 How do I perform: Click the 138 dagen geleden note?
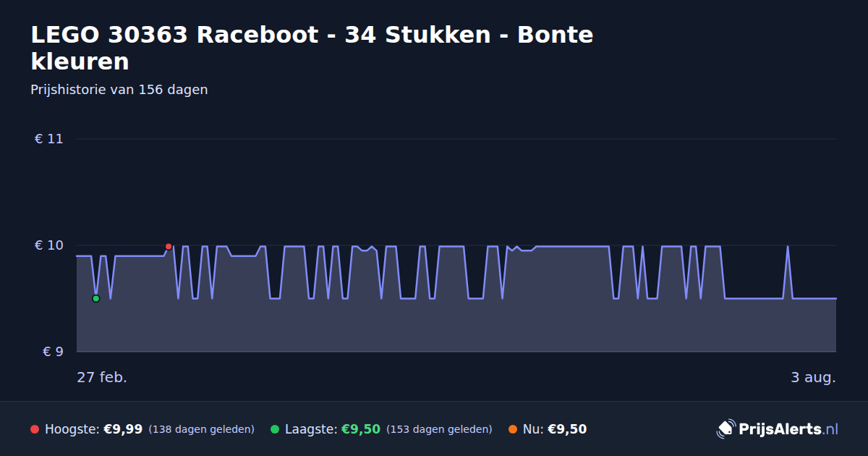click(202, 429)
